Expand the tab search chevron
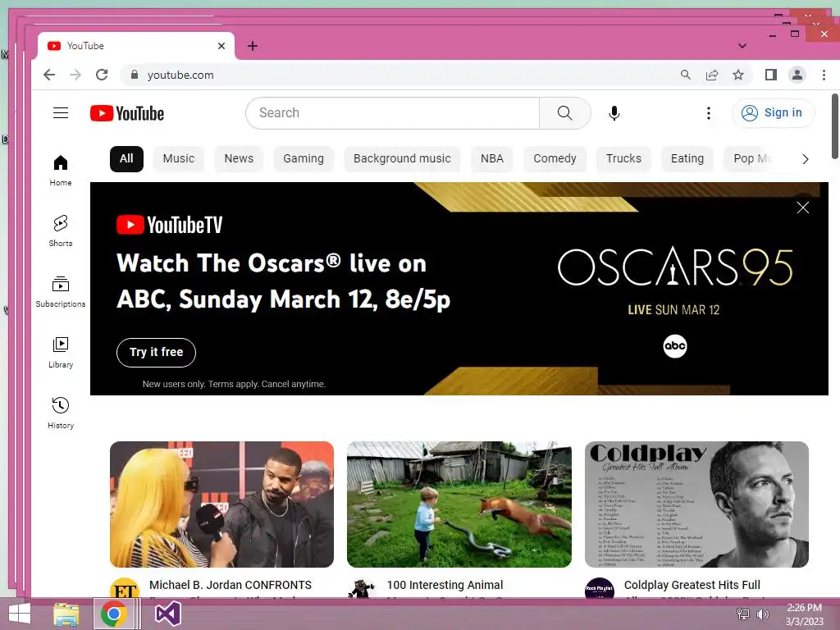The width and height of the screenshot is (840, 630). coord(742,46)
